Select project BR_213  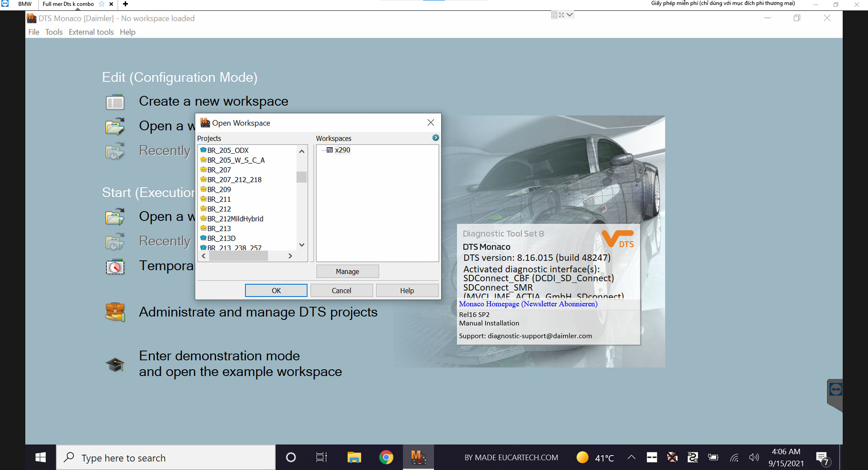pos(219,229)
